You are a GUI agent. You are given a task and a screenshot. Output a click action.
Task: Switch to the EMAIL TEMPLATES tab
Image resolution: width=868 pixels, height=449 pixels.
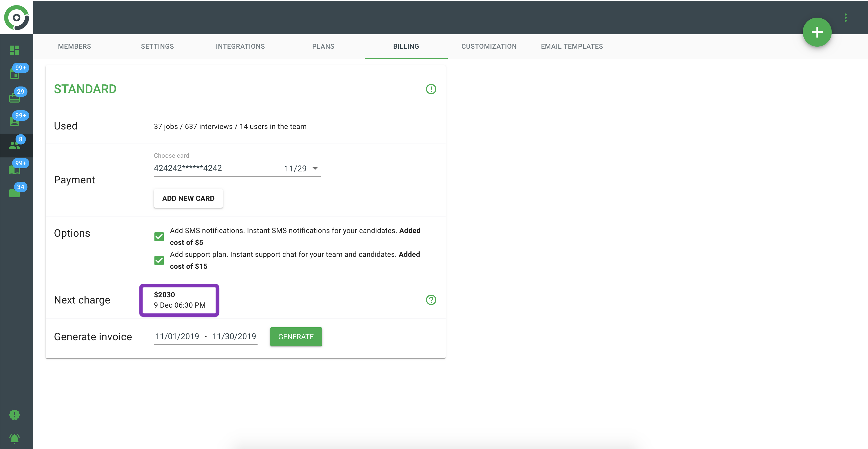(572, 47)
